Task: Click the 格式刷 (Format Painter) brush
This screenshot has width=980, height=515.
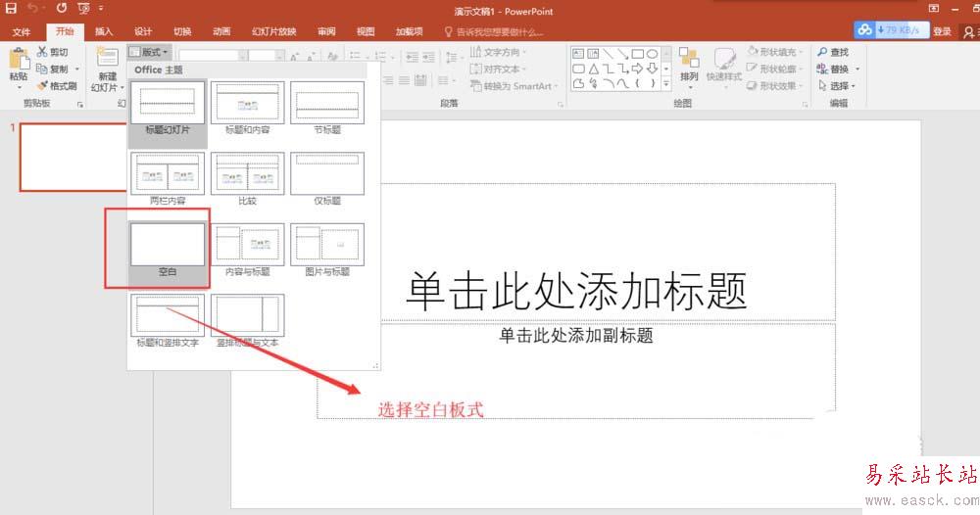Action: click(x=57, y=86)
